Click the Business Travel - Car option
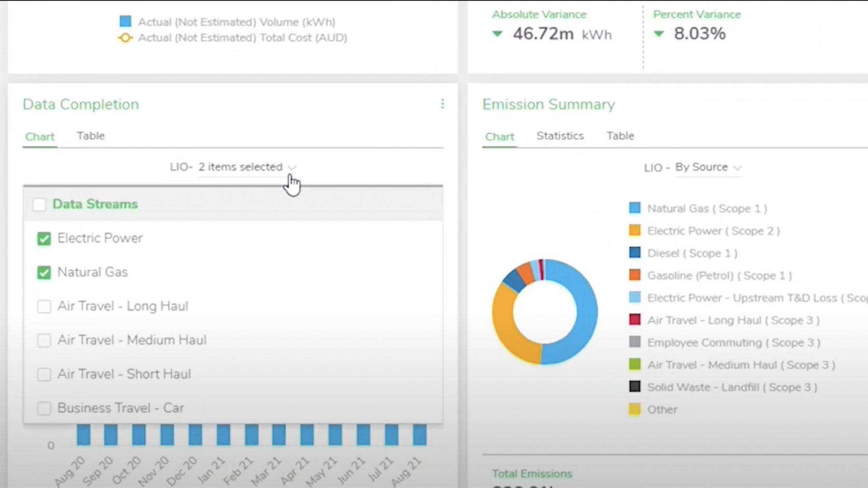The height and width of the screenshot is (488, 868). click(x=121, y=408)
